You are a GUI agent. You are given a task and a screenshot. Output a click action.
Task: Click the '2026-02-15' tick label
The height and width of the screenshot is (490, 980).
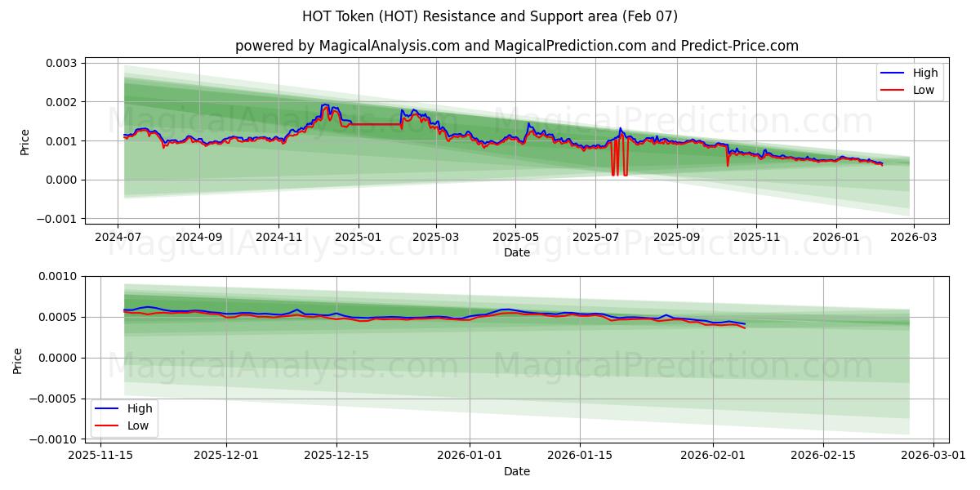coord(823,456)
